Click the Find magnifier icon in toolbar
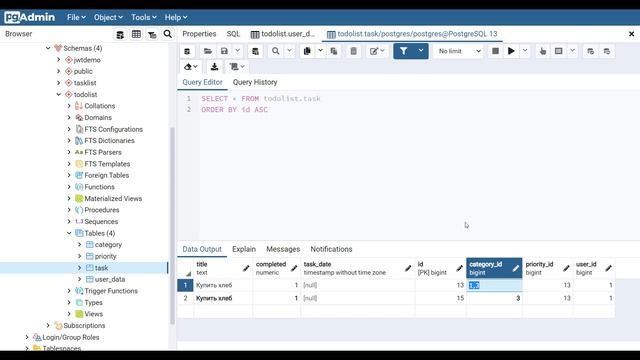This screenshot has width=640, height=360. point(276,51)
